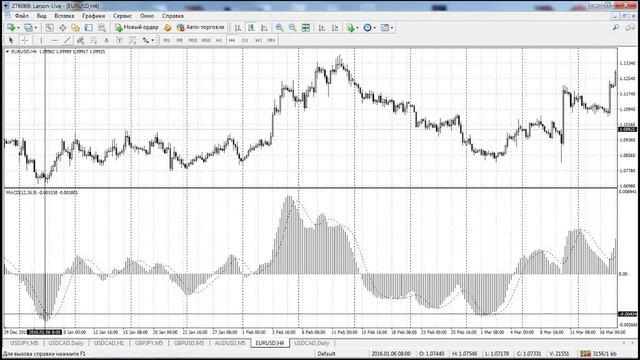Open the Графики menu

pos(93,16)
